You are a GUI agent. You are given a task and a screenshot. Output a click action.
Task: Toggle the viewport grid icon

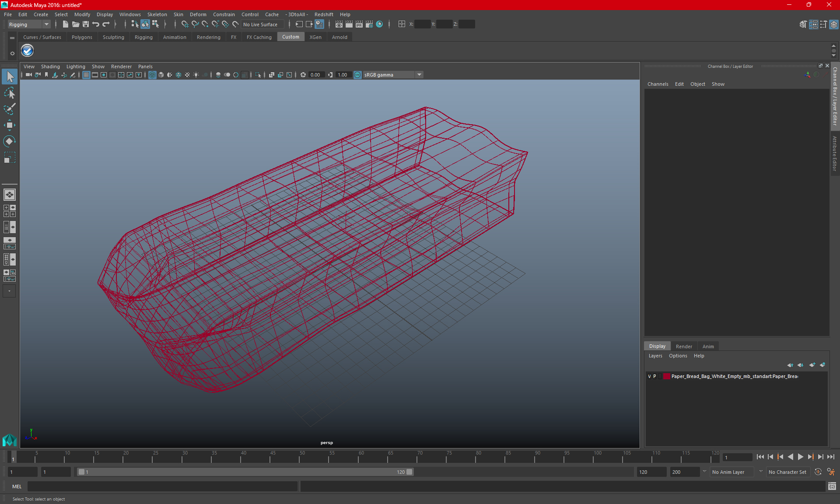(x=86, y=75)
